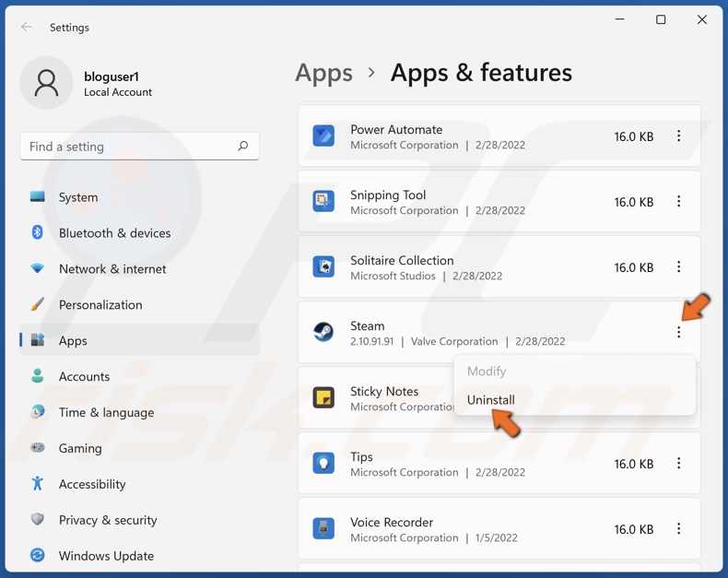Click the Voice Recorder app icon
The height and width of the screenshot is (578, 728).
click(x=323, y=529)
